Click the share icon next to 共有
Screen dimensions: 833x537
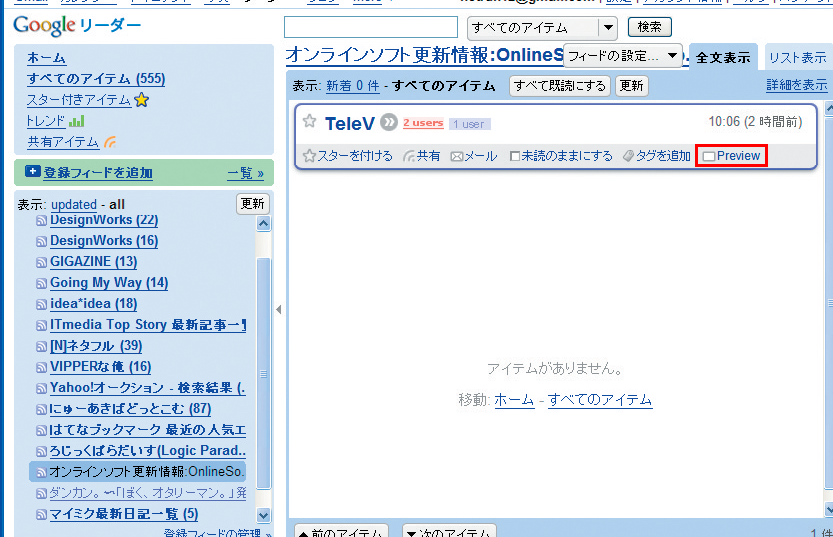point(409,156)
